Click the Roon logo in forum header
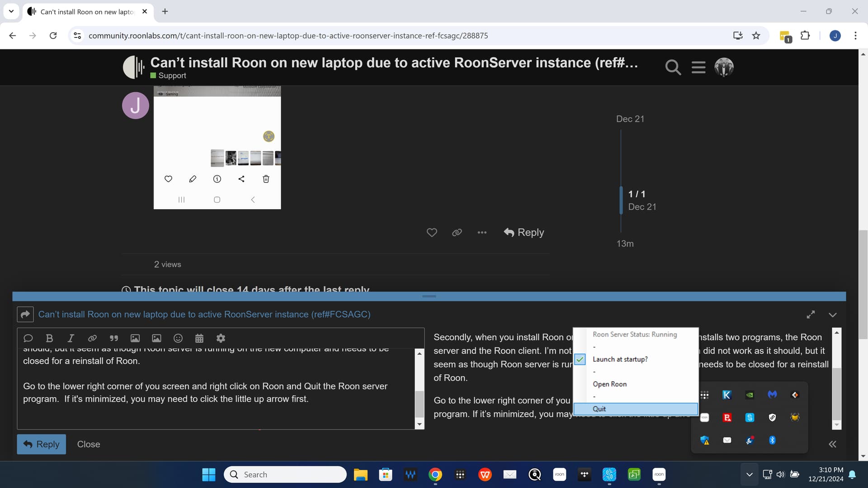The width and height of the screenshot is (868, 488). (133, 67)
